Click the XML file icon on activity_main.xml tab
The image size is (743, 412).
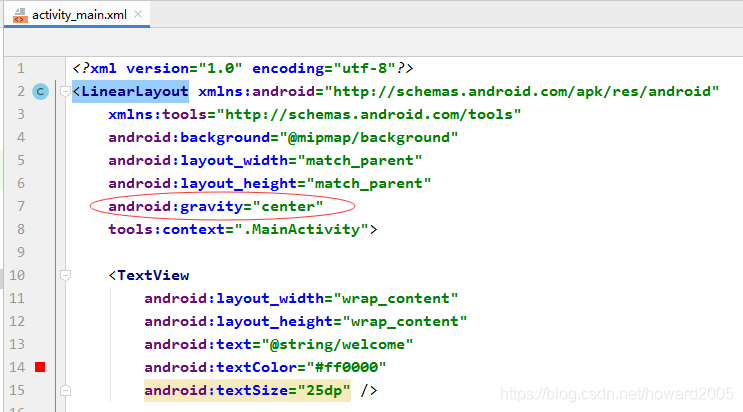[20, 15]
